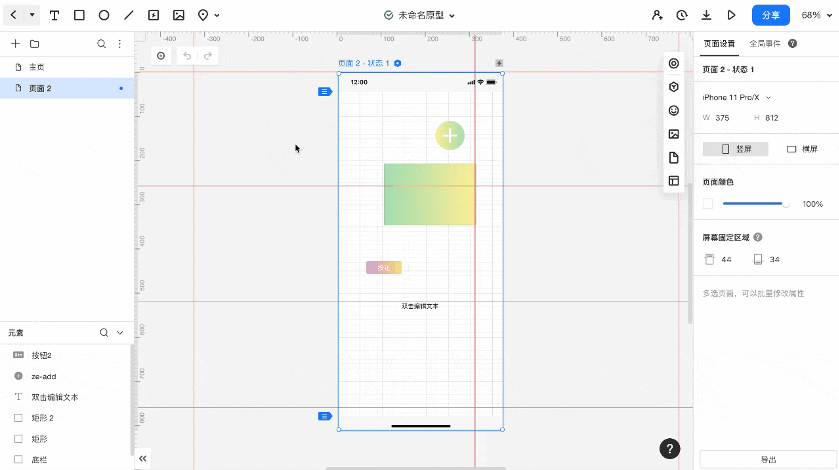The height and width of the screenshot is (470, 839).
Task: Open version history clock icon
Action: pyautogui.click(x=682, y=16)
